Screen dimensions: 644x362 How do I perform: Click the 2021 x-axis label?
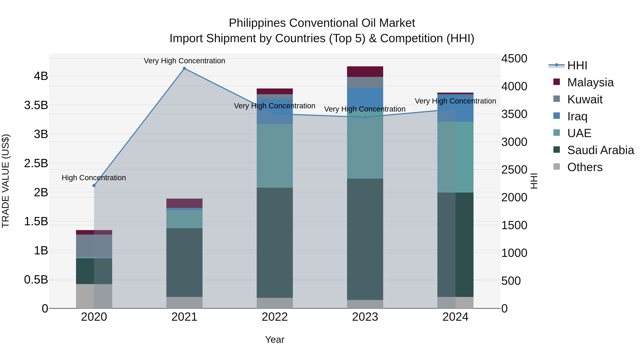coord(184,317)
